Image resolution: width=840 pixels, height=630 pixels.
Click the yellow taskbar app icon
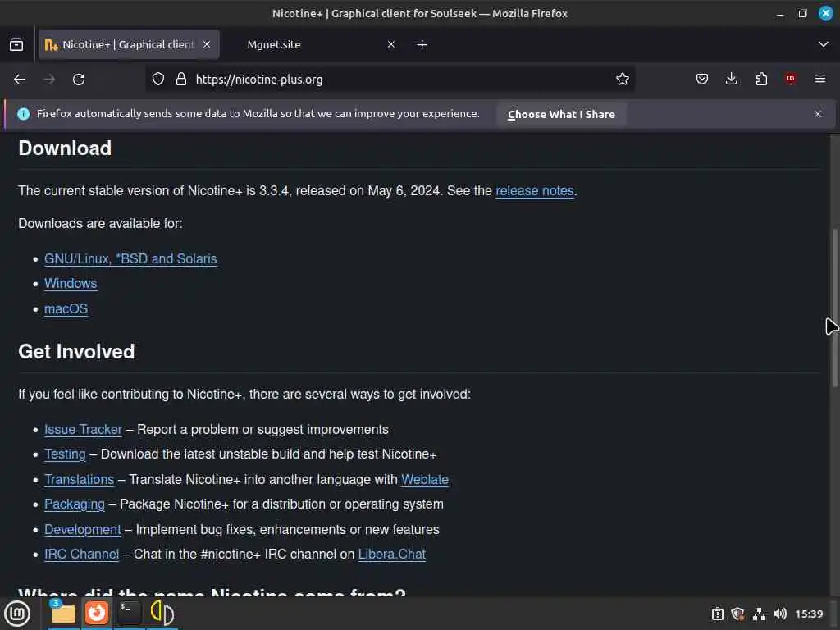[x=162, y=613]
